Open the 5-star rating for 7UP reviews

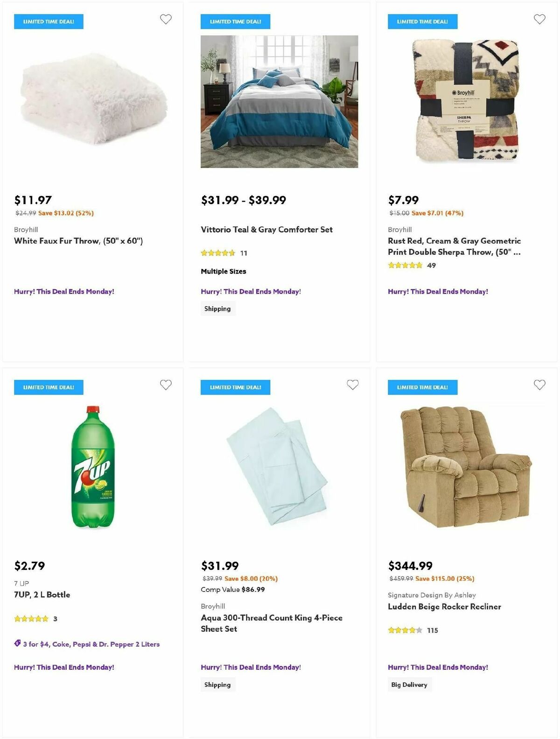coord(29,618)
